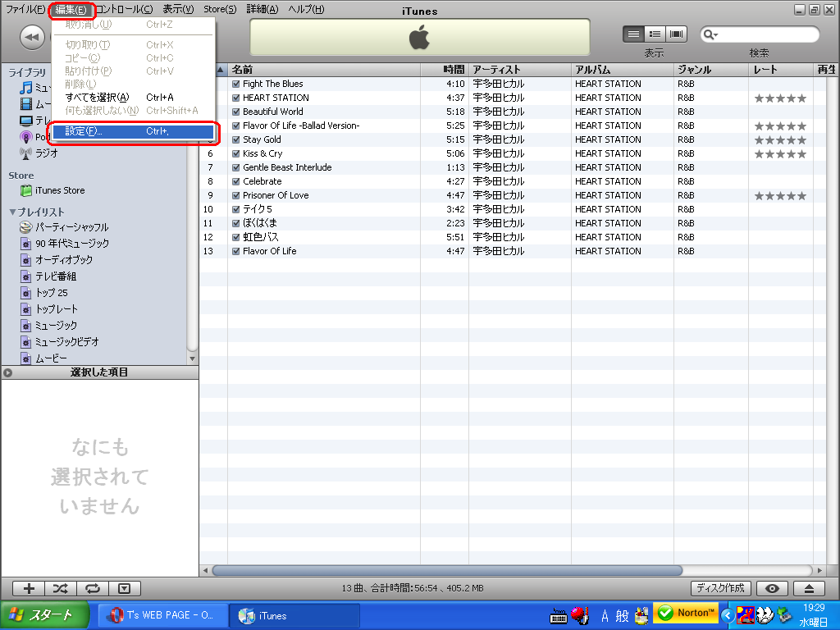Toggle the iTunes browser eye button
This screenshot has height=630, width=840.
[772, 589]
